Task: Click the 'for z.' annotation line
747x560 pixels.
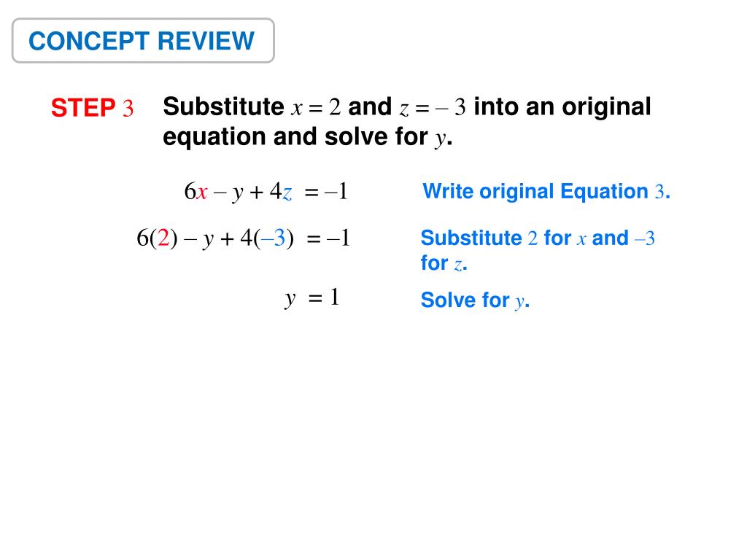Action: [x=444, y=262]
